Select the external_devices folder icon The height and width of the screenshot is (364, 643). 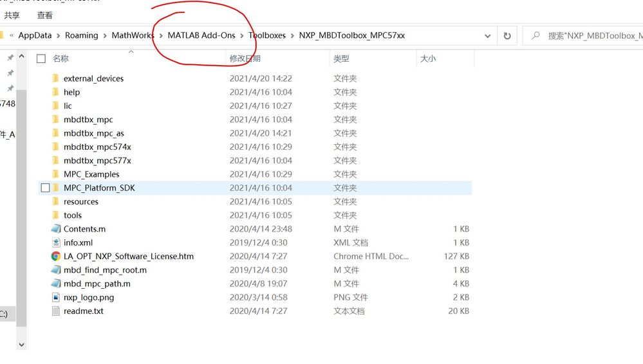(x=56, y=78)
